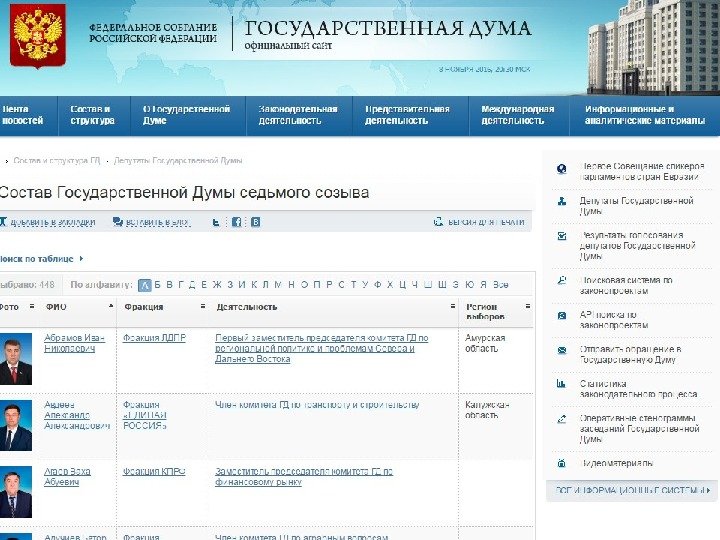Open the photo of Абрамов Иван Николаевич

tap(16, 359)
